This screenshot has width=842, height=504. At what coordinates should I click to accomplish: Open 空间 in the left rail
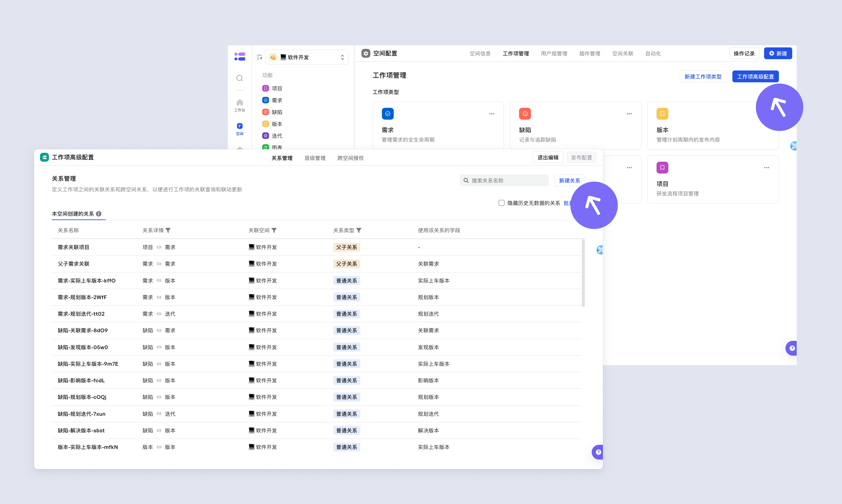click(x=240, y=129)
